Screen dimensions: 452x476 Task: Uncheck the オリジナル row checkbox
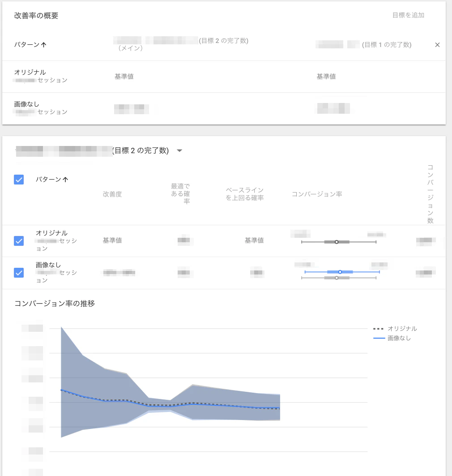click(19, 241)
